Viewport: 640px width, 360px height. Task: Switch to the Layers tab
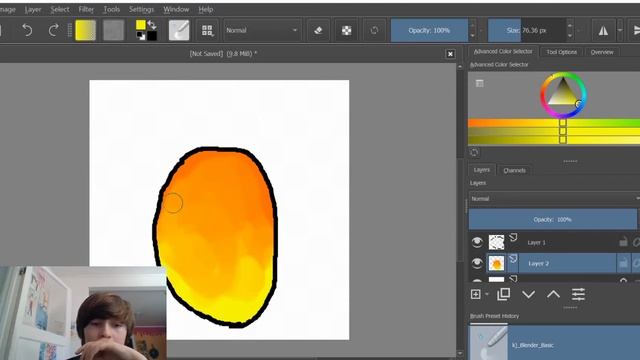point(482,170)
